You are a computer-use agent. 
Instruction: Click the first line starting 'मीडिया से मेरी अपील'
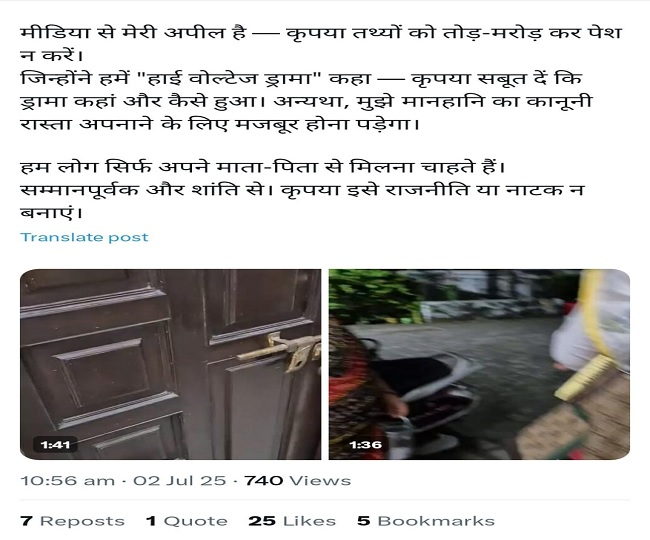pyautogui.click(x=321, y=33)
